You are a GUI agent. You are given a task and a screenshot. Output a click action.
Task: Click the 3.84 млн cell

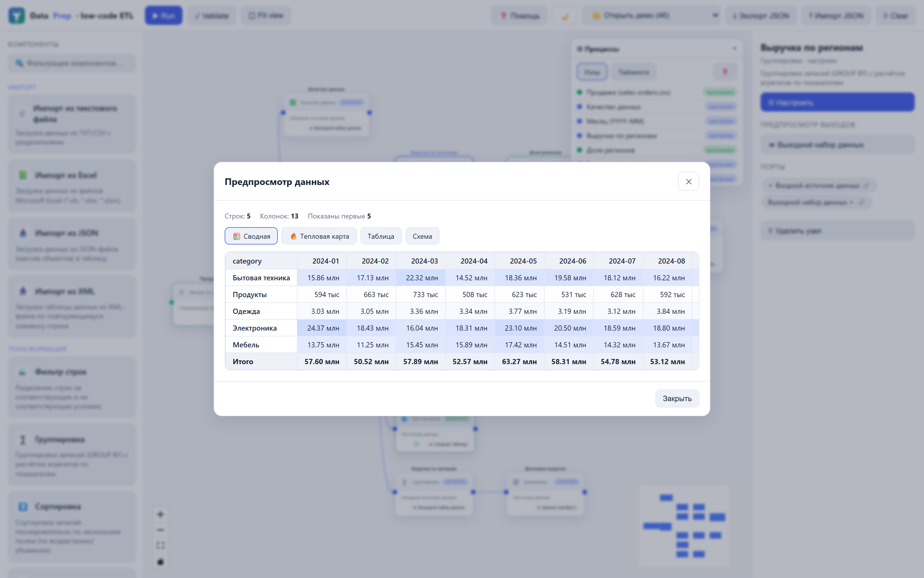click(667, 311)
